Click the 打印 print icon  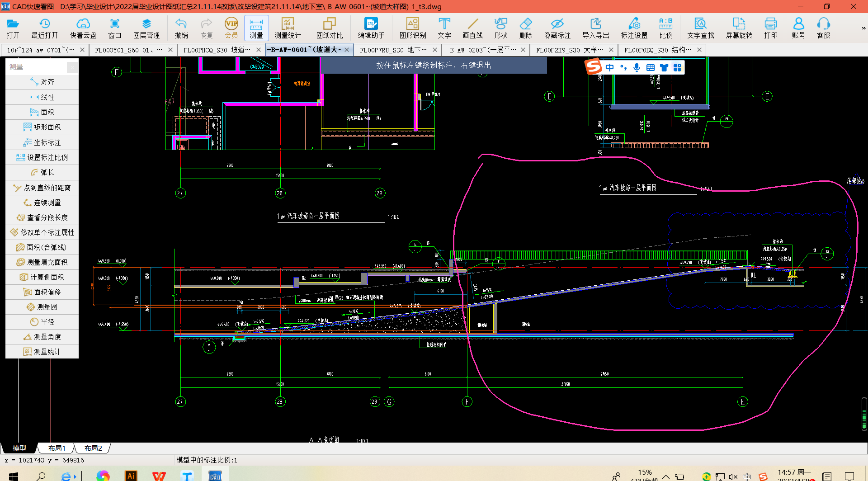771,28
